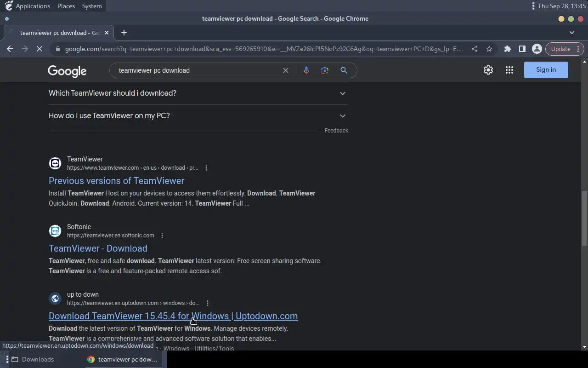
Task: Click the up to down globe favicon
Action: click(x=55, y=299)
